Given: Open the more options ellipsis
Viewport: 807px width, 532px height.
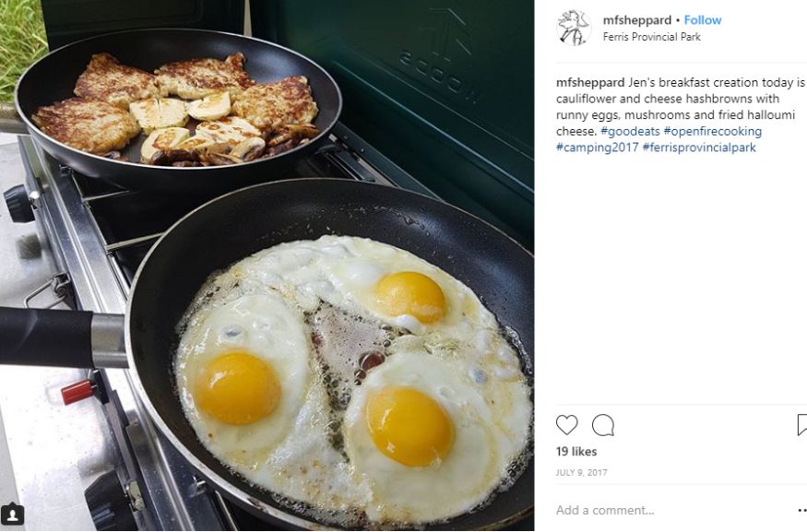Looking at the screenshot, I should click(x=801, y=510).
